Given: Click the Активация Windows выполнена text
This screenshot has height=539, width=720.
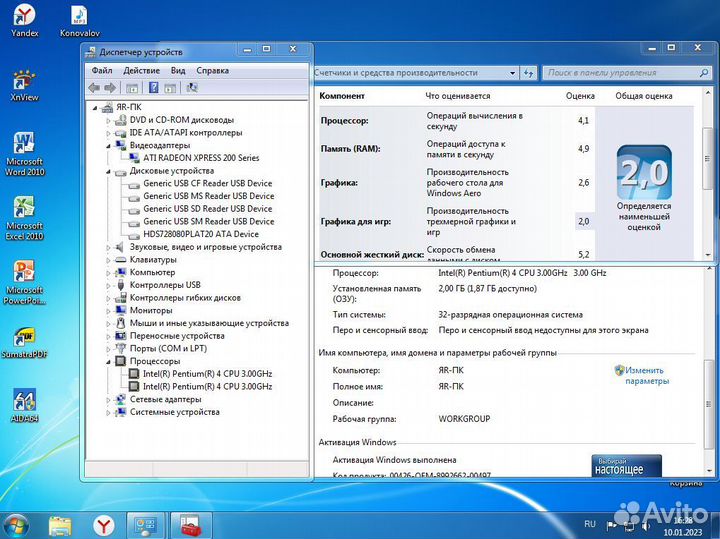Looking at the screenshot, I should 394,460.
